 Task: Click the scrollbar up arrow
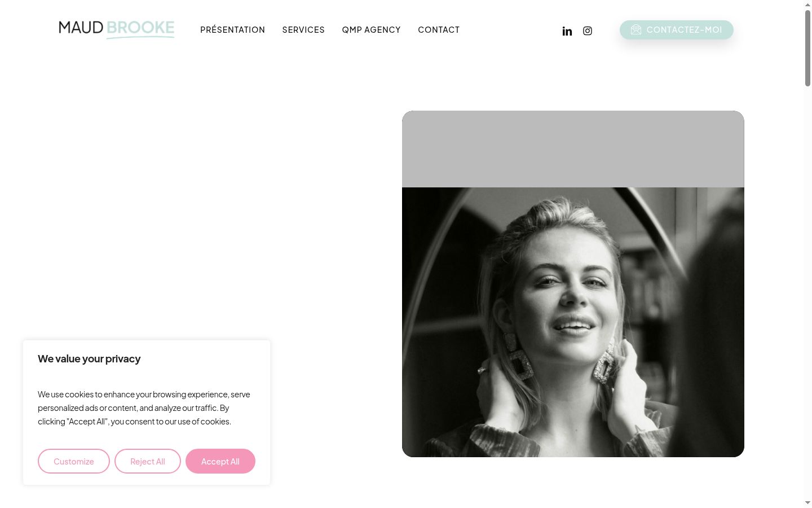click(x=807, y=5)
